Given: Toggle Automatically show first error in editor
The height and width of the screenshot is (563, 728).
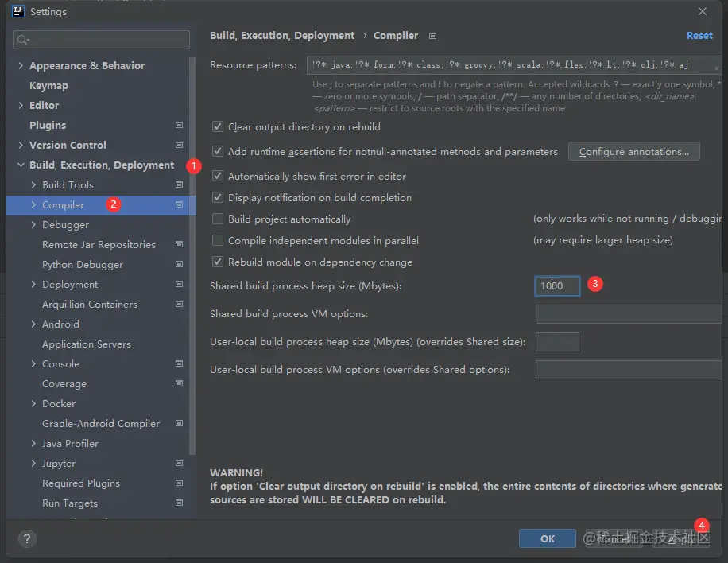Looking at the screenshot, I should 217,176.
